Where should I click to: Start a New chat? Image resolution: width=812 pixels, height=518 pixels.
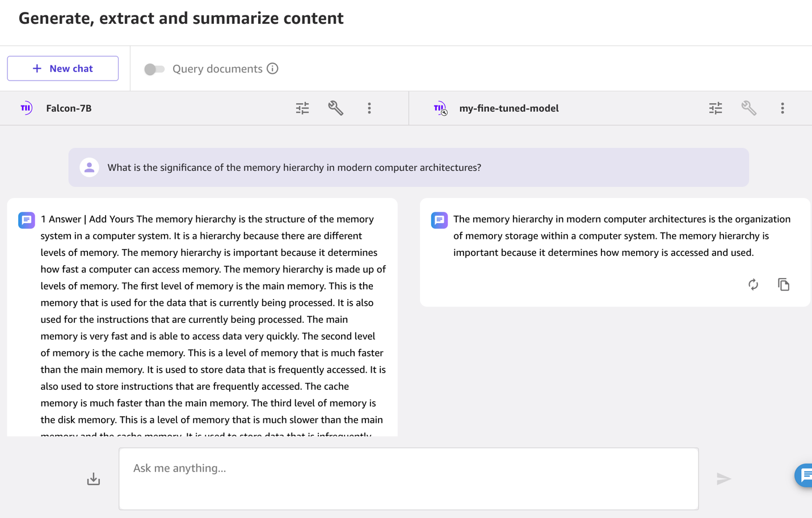(63, 69)
